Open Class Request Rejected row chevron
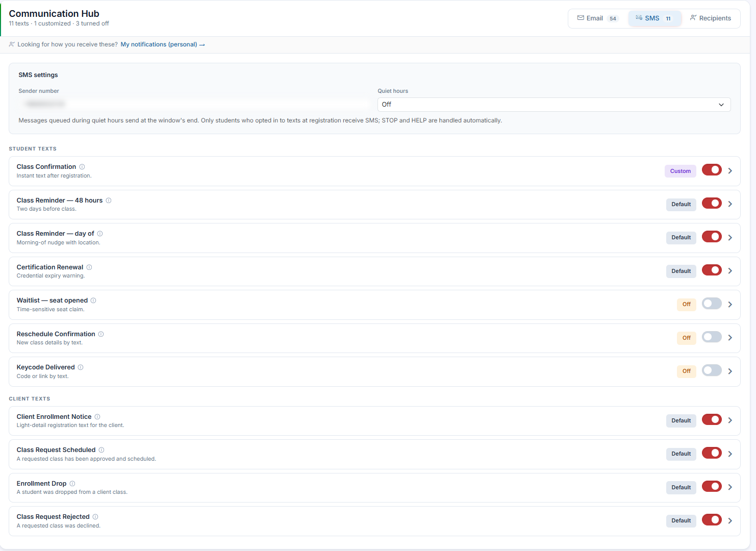Screen dimensions: 756x551 730,521
